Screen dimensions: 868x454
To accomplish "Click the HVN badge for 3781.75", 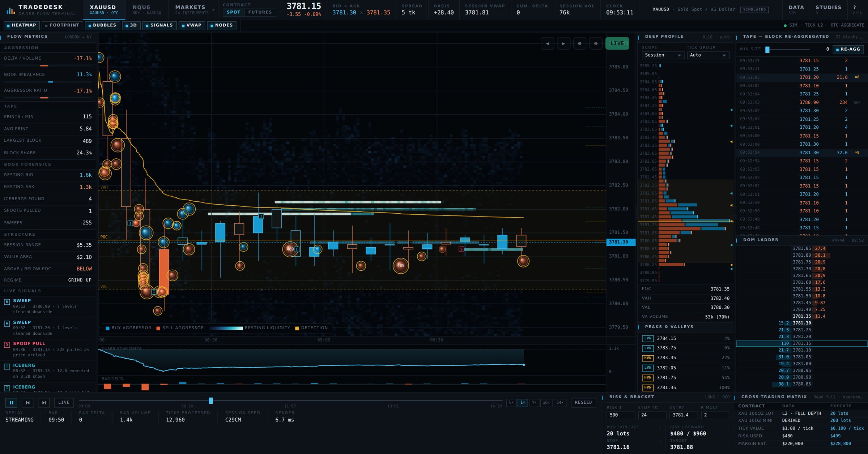I will (647, 378).
